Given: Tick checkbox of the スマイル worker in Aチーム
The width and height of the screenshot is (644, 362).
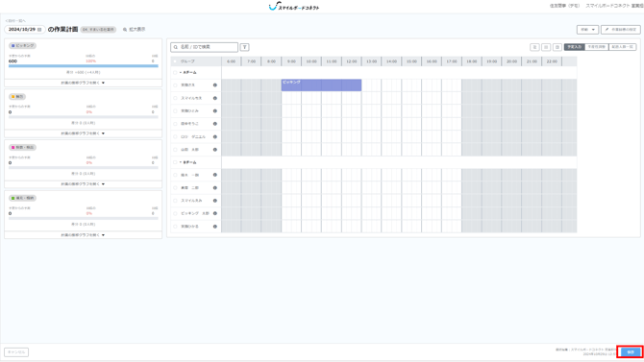Looking at the screenshot, I should (x=175, y=98).
